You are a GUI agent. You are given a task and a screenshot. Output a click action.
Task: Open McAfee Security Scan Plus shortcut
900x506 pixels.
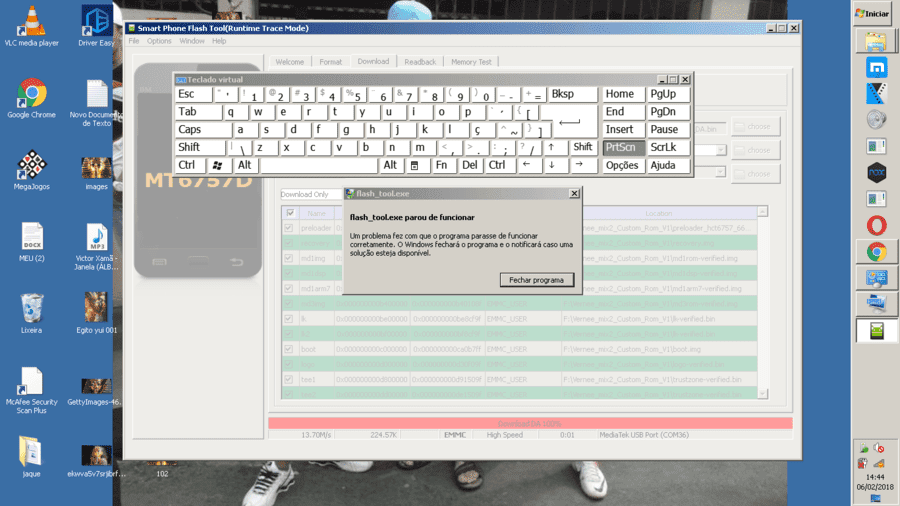[32, 390]
